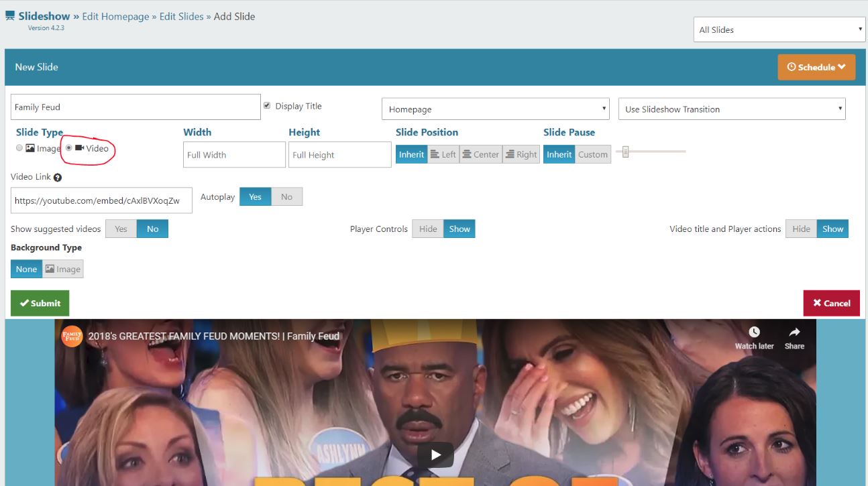
Task: Open the Homepage slideshow dropdown
Action: 495,109
